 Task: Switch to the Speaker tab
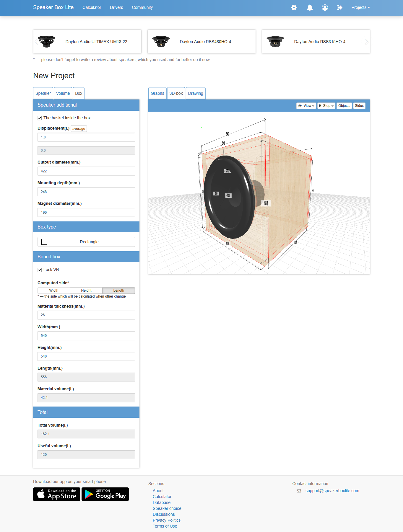(43, 93)
